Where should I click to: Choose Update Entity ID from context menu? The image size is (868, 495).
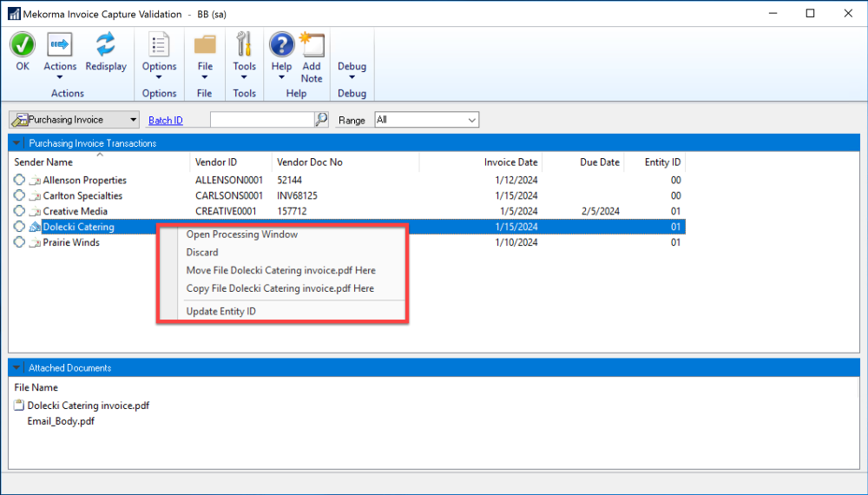point(220,311)
